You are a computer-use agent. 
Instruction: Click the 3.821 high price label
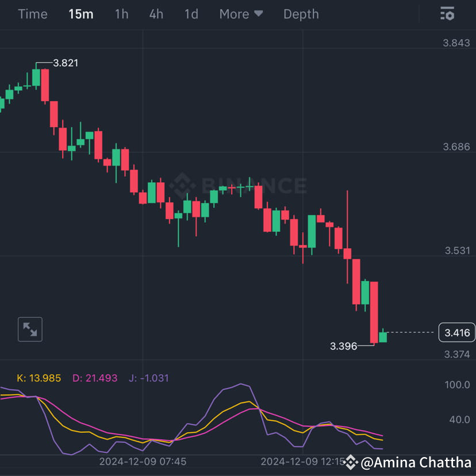pos(65,63)
